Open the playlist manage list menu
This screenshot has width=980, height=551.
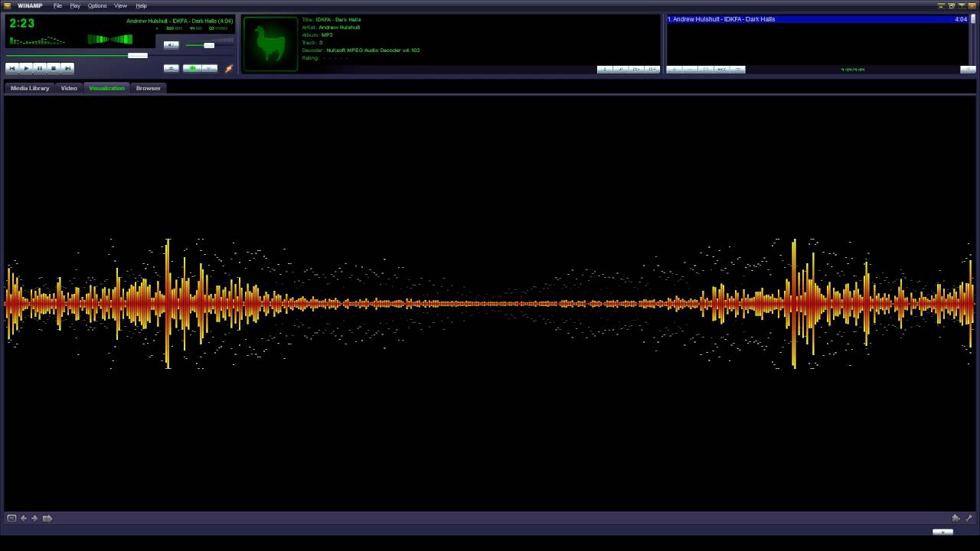pos(738,69)
